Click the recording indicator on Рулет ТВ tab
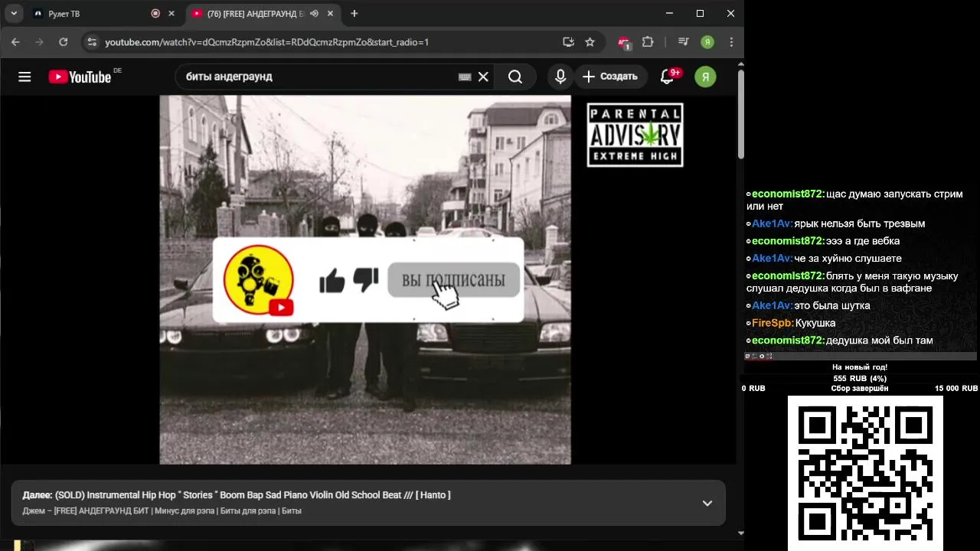 (x=155, y=14)
